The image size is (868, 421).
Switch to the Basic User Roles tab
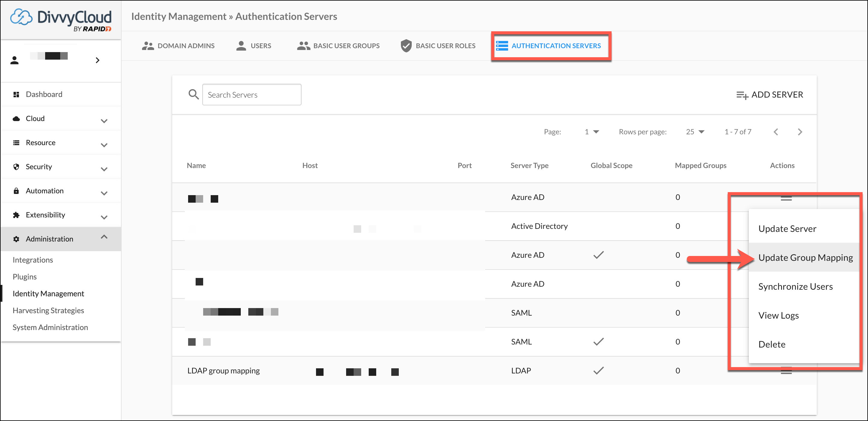pyautogui.click(x=438, y=46)
